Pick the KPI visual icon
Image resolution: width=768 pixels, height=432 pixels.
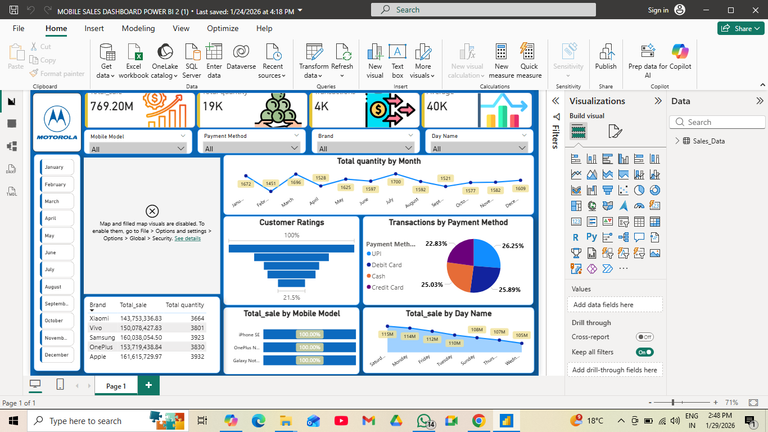(x=607, y=221)
